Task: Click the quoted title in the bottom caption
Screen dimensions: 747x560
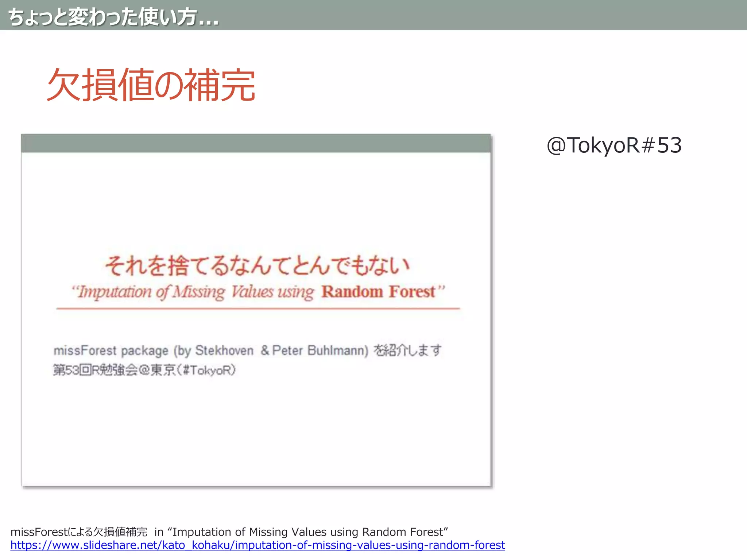Action: coord(310,532)
